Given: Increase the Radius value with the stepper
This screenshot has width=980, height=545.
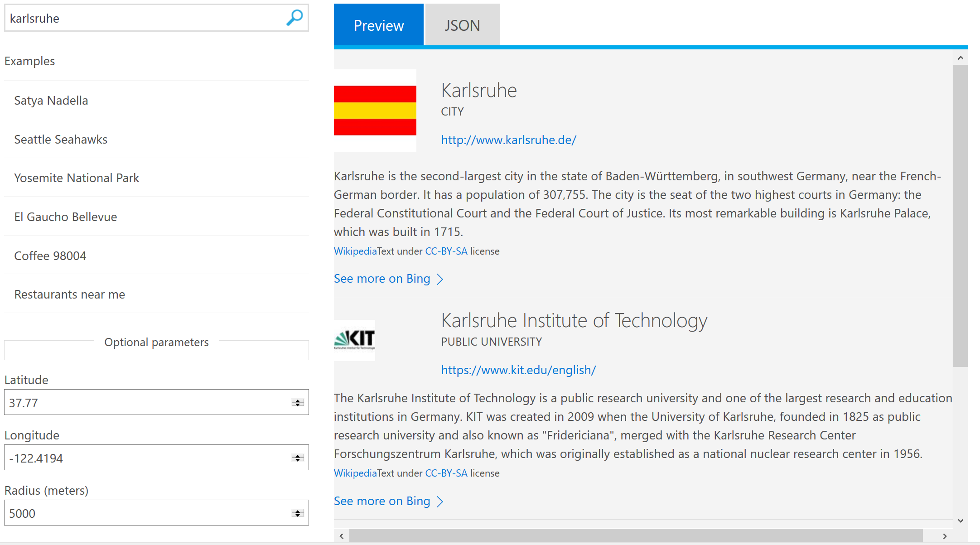Looking at the screenshot, I should [297, 510].
